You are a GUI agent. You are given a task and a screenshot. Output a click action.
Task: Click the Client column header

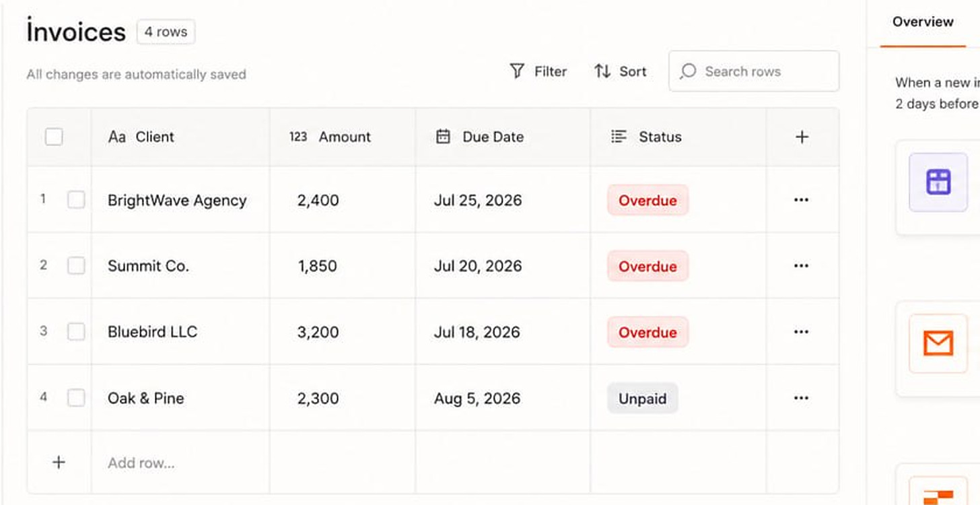click(180, 137)
